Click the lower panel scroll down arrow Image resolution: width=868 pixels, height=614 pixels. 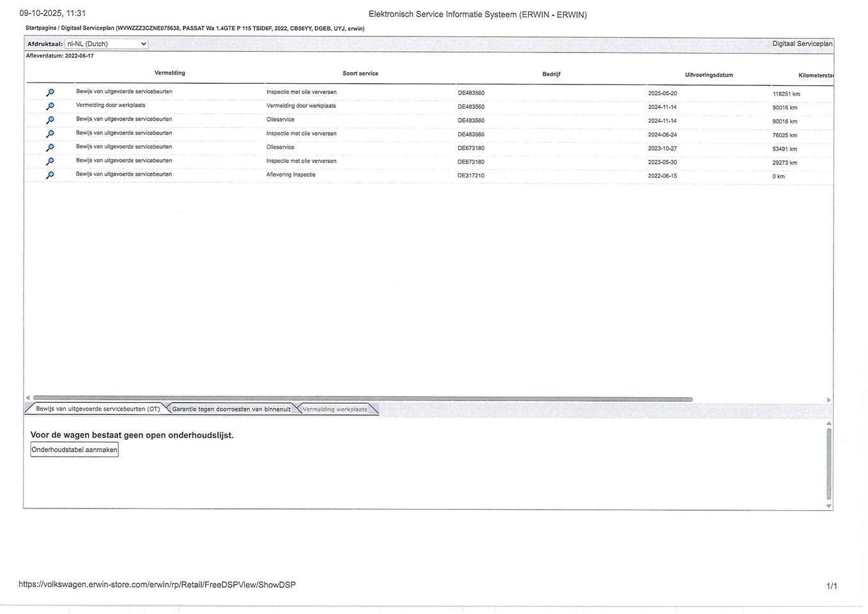click(x=828, y=506)
